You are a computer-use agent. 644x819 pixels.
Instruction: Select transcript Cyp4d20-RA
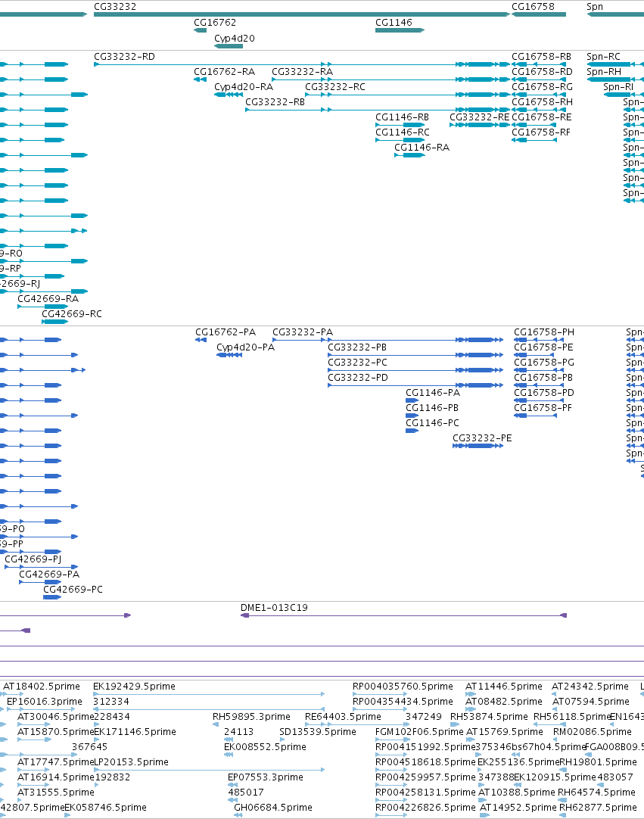click(244, 87)
